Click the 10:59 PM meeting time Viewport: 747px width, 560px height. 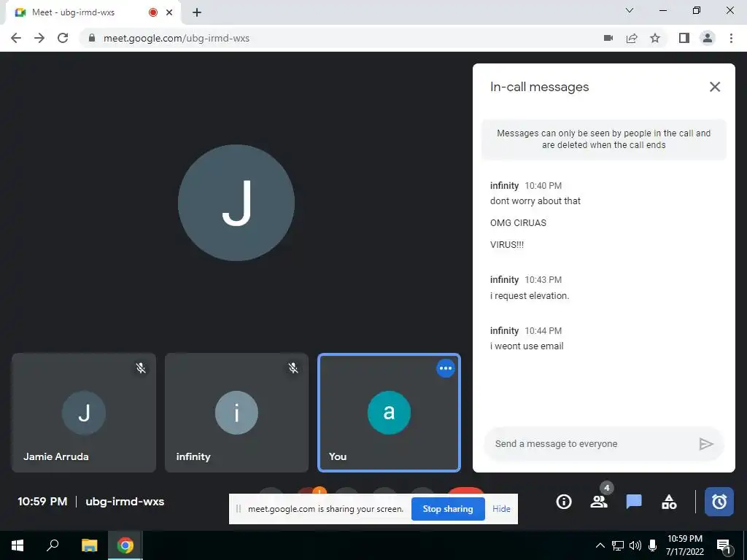tap(42, 502)
